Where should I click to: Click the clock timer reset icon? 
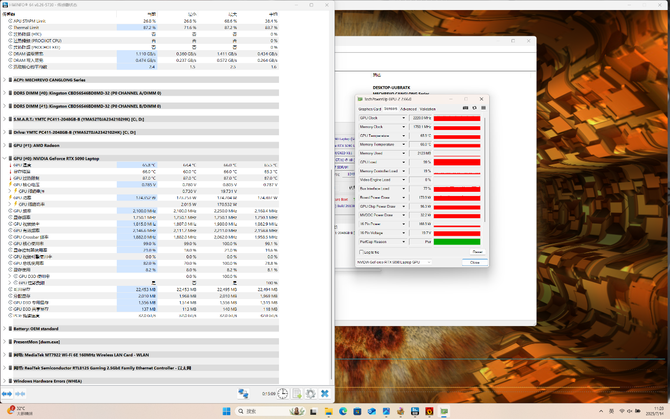tap(284, 394)
